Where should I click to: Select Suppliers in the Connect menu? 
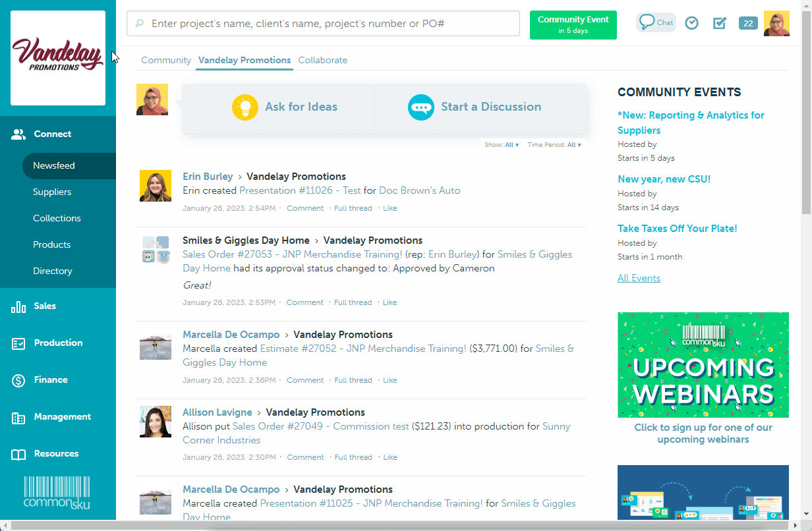point(52,192)
